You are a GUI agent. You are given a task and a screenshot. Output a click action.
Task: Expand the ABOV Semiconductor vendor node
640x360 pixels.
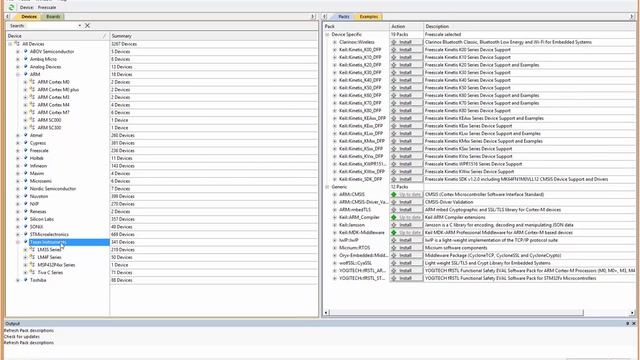click(18, 51)
